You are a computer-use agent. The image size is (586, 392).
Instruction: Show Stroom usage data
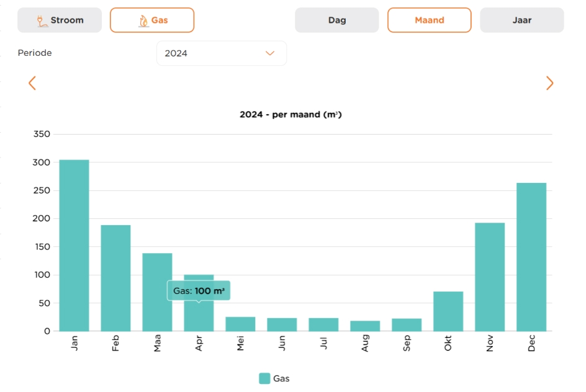click(x=60, y=20)
